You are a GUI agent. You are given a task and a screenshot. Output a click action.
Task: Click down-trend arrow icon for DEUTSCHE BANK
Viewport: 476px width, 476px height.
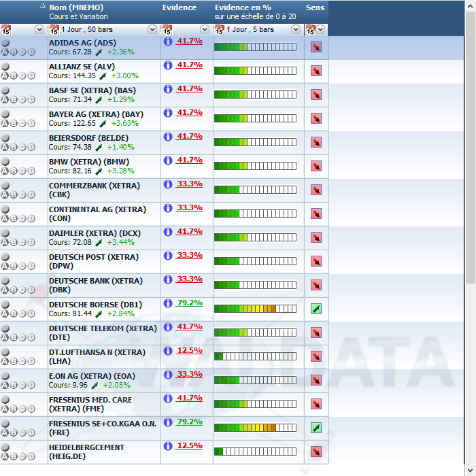pyautogui.click(x=316, y=285)
